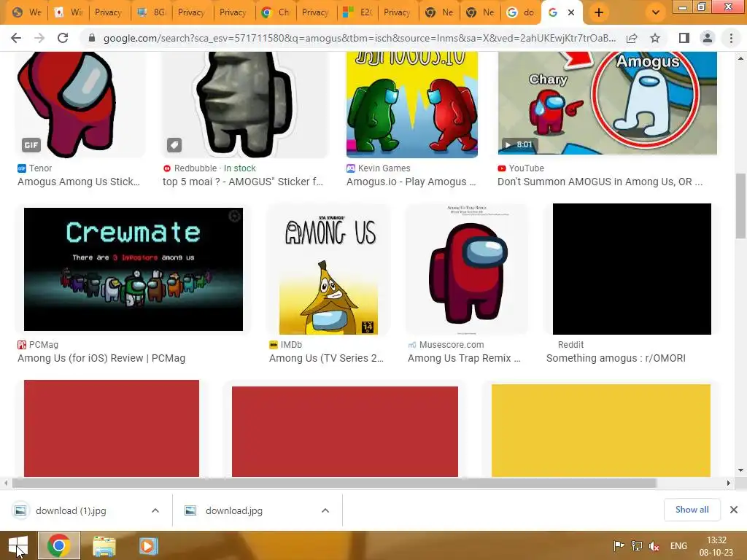This screenshot has height=560, width=747.
Task: Click the Redbubble product tag icon
Action: 174,145
